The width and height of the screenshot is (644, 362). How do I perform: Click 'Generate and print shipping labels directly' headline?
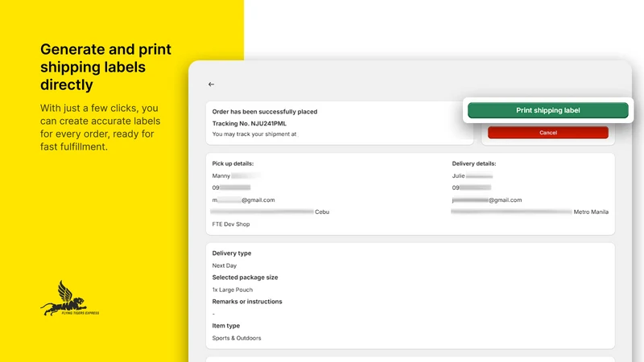coord(105,67)
